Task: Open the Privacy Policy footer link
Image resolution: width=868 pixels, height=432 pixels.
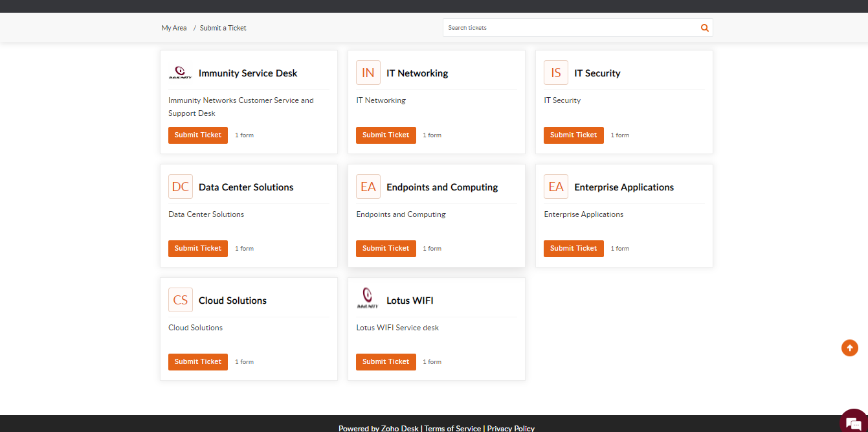Action: pyautogui.click(x=511, y=428)
